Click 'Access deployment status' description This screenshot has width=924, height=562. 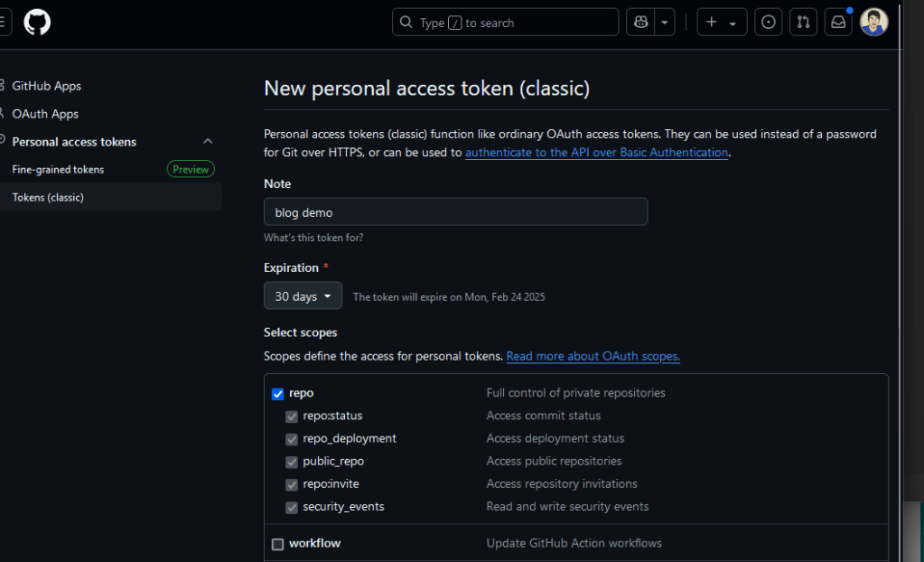[555, 438]
